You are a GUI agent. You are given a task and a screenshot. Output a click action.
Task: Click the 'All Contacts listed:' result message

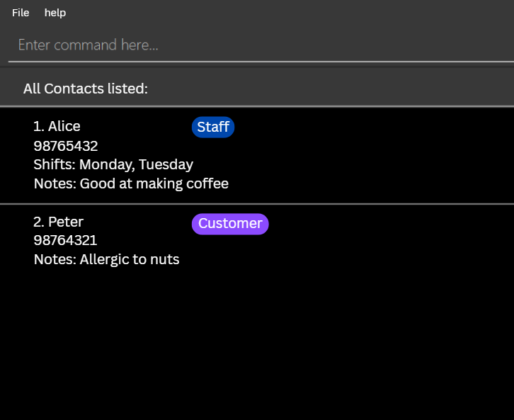(86, 89)
